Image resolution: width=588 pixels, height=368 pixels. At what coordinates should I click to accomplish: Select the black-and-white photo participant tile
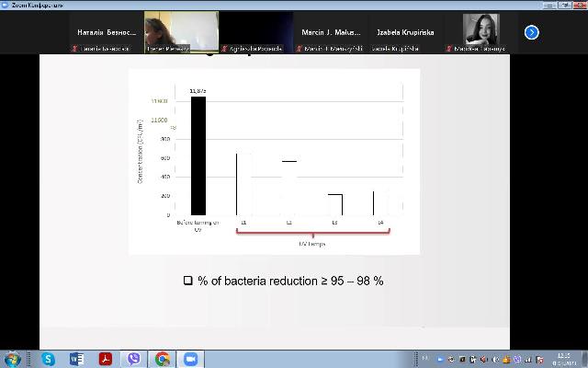[x=481, y=32]
